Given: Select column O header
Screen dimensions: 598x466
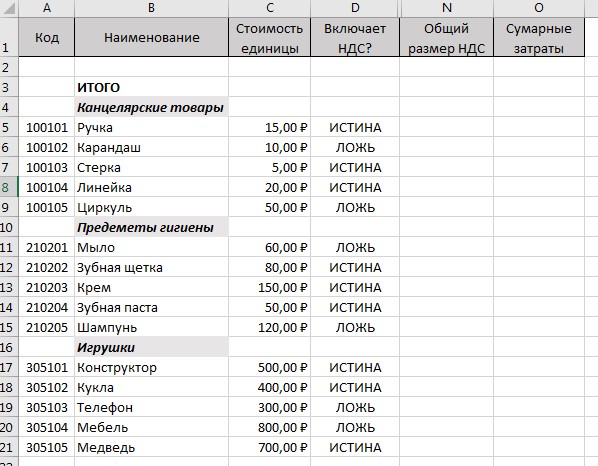Looking at the screenshot, I should pyautogui.click(x=539, y=8).
